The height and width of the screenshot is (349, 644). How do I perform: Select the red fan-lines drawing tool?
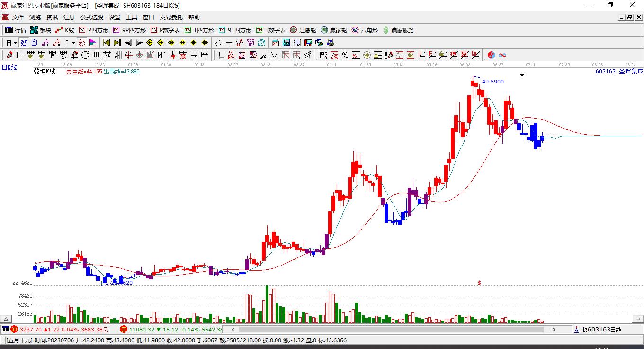click(x=232, y=55)
